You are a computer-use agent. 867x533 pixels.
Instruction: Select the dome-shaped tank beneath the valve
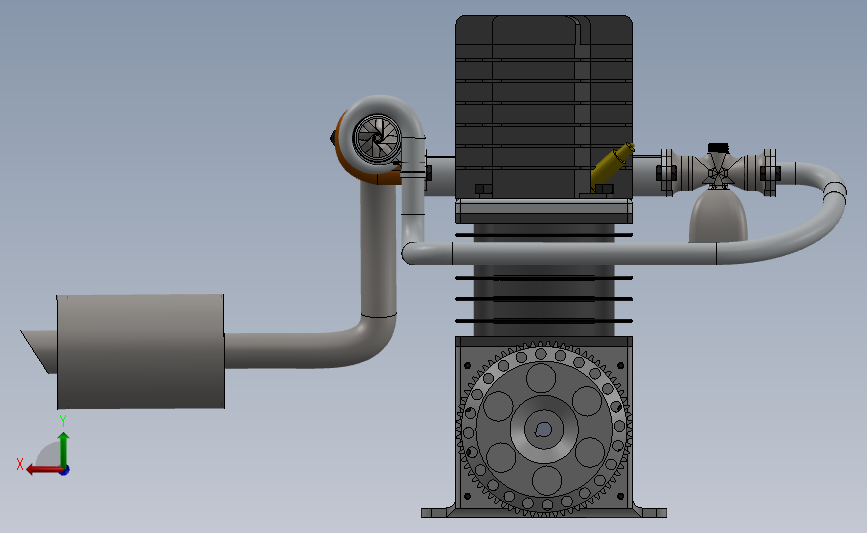[x=718, y=216]
